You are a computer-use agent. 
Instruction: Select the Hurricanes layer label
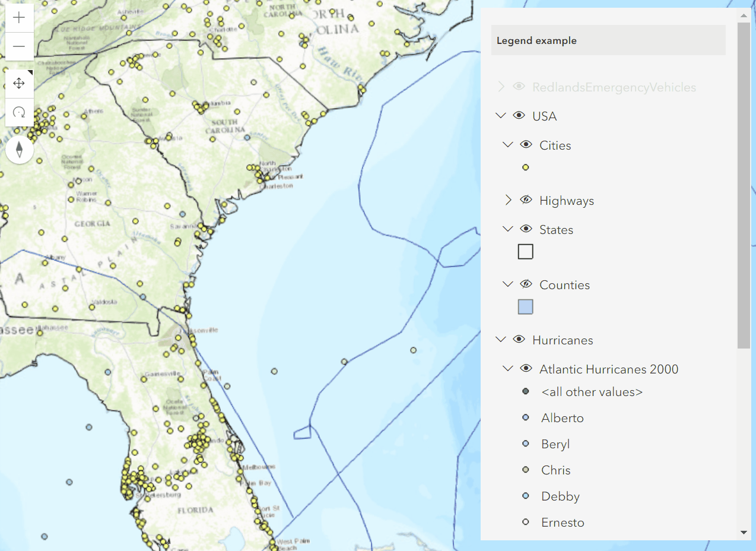coord(563,340)
